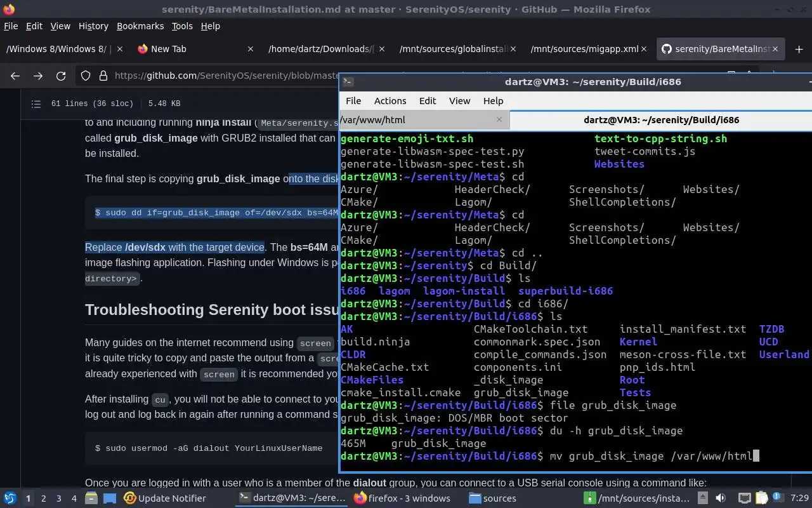Switch to the /mnt/sources/migapp.xml browser tab

[587, 49]
